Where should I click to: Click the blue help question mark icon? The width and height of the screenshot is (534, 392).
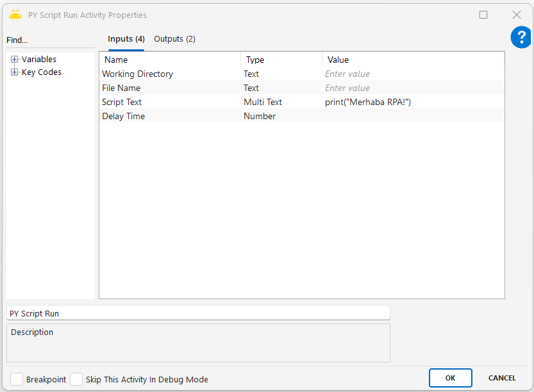(x=521, y=37)
